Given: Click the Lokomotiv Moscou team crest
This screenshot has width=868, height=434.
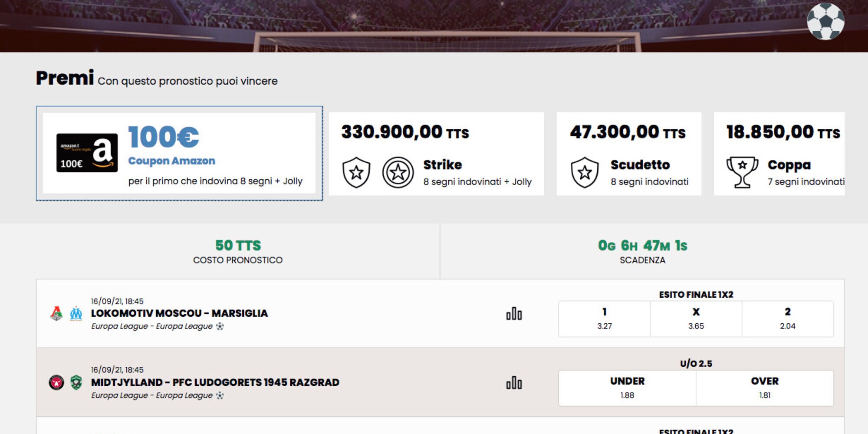Looking at the screenshot, I should [56, 313].
